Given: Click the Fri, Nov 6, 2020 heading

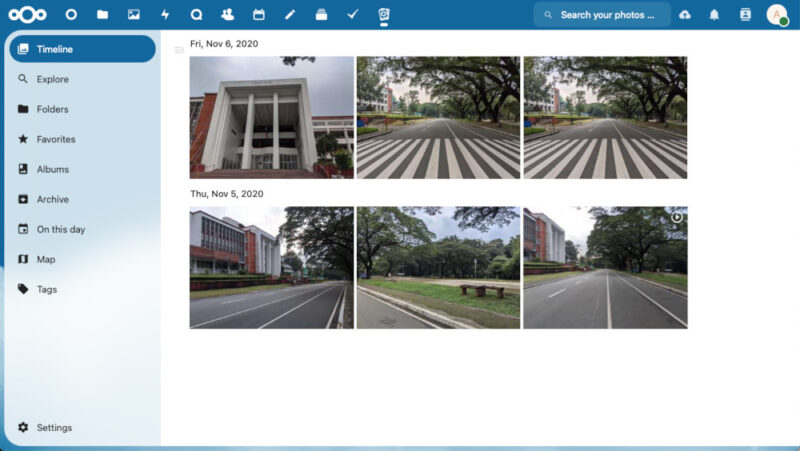Looking at the screenshot, I should point(224,44).
